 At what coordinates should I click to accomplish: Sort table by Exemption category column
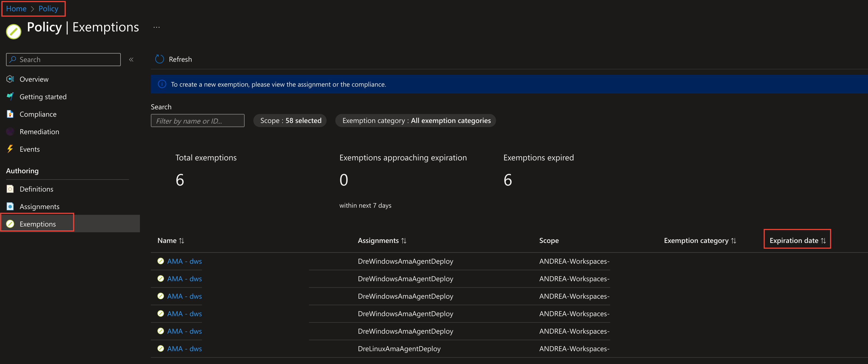pyautogui.click(x=700, y=241)
